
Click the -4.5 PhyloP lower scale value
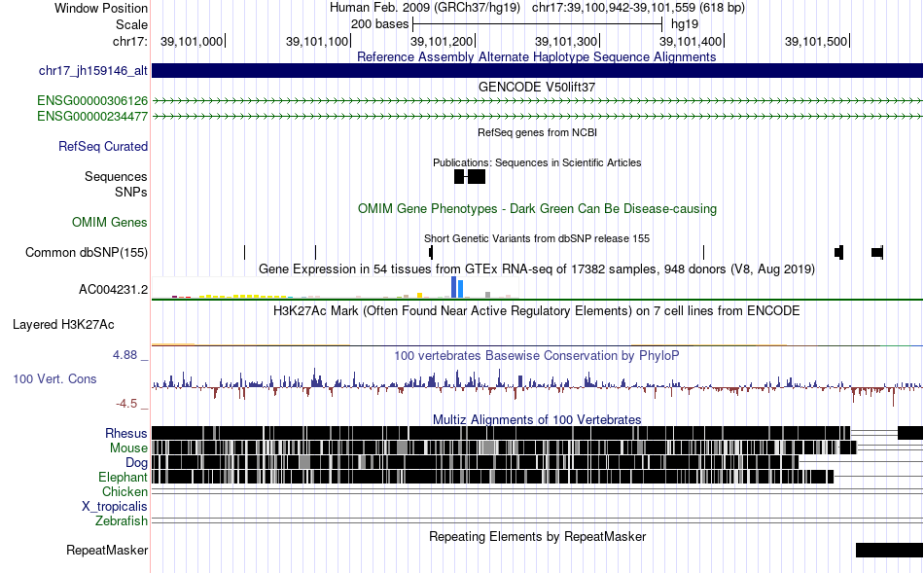click(x=126, y=404)
